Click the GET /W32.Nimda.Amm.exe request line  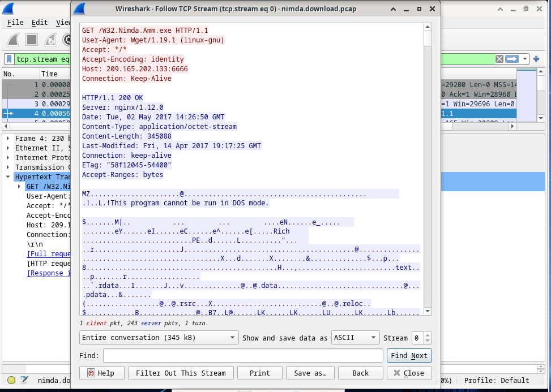point(145,30)
